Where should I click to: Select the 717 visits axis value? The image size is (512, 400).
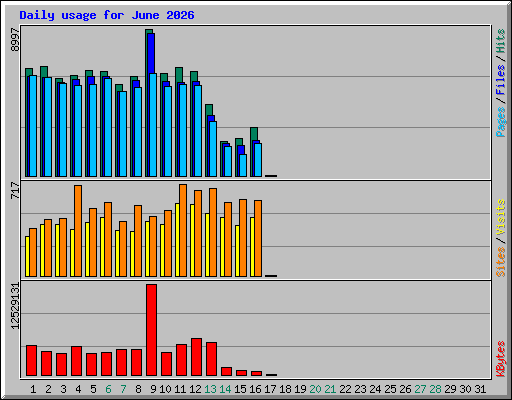pyautogui.click(x=15, y=190)
